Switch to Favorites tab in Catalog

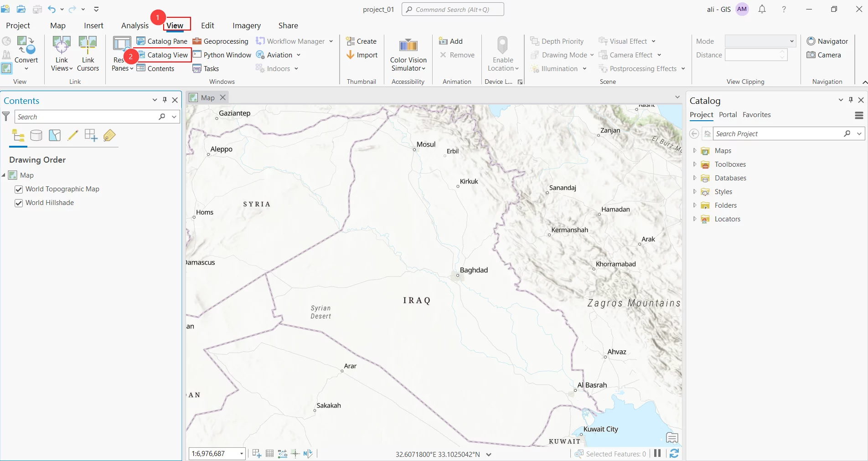pos(757,115)
